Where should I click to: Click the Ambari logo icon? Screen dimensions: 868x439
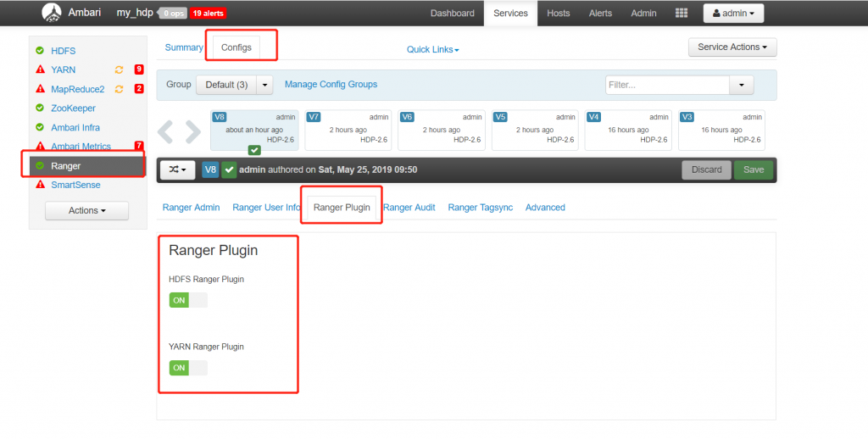point(52,13)
